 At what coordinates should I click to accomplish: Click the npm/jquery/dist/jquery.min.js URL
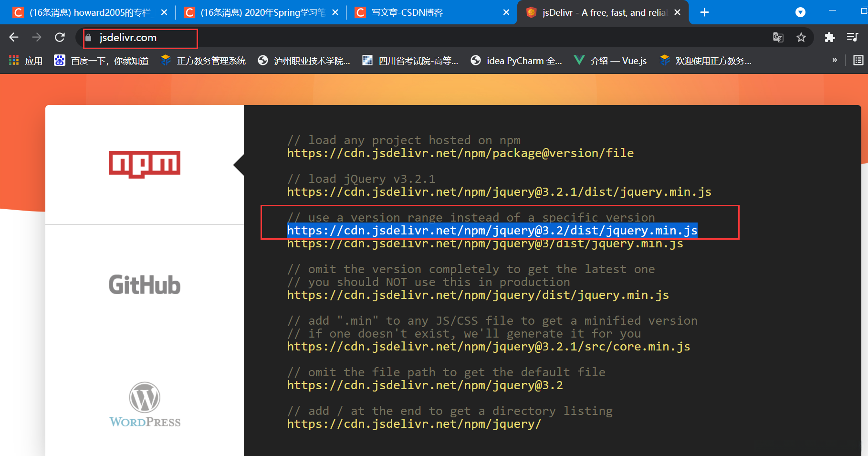click(x=478, y=295)
